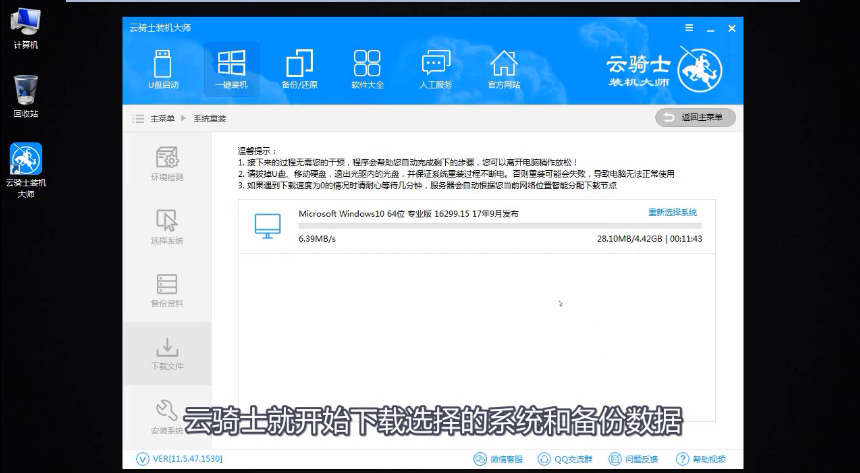Click the 返回主菜单 button

tap(695, 117)
